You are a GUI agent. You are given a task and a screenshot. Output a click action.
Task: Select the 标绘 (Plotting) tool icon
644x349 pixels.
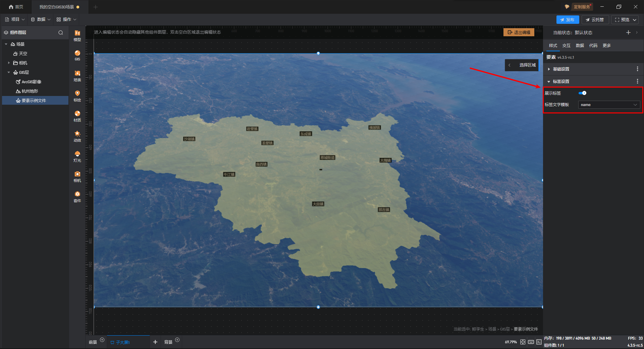tap(77, 95)
